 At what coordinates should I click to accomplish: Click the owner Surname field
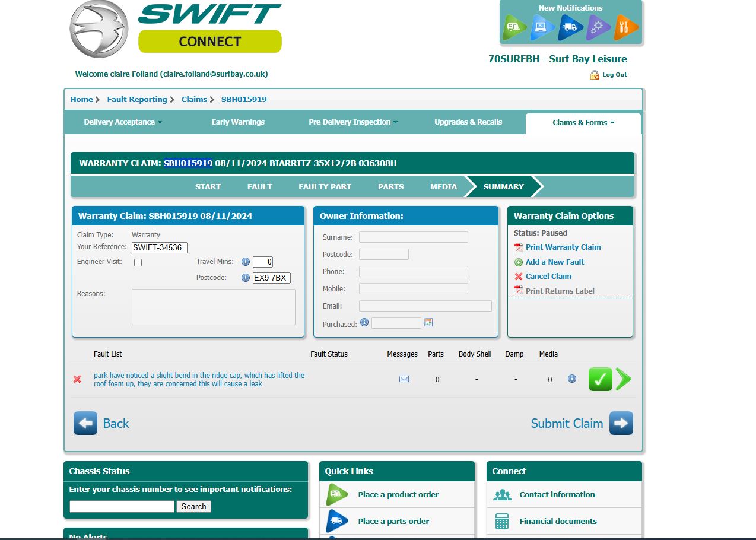413,237
